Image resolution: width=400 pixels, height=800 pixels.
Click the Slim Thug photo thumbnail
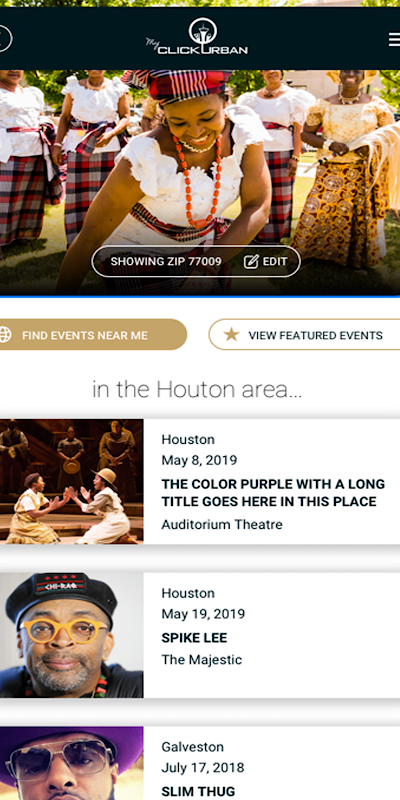71,763
